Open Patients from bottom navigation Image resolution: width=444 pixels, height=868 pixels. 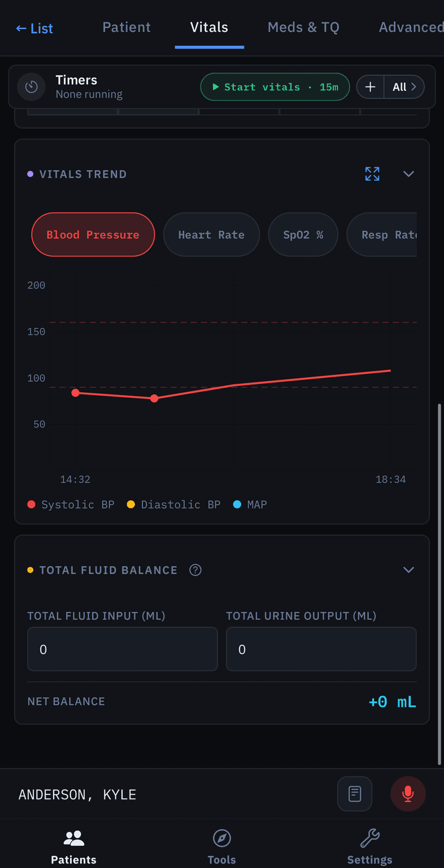coord(73,847)
